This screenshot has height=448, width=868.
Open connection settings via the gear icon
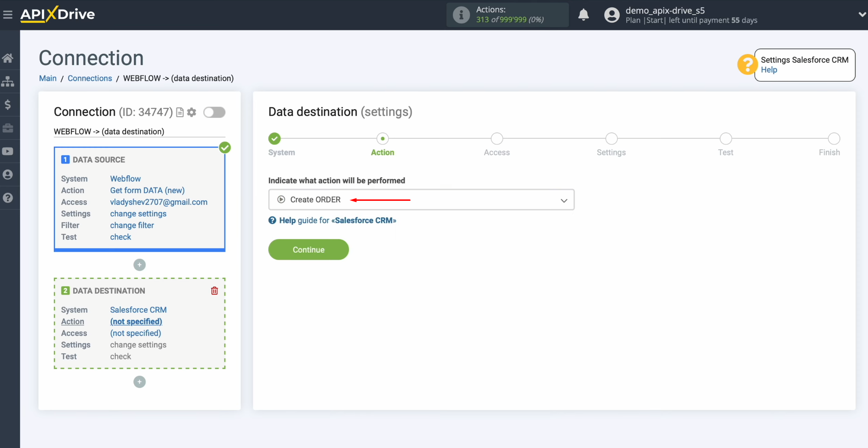coord(191,112)
